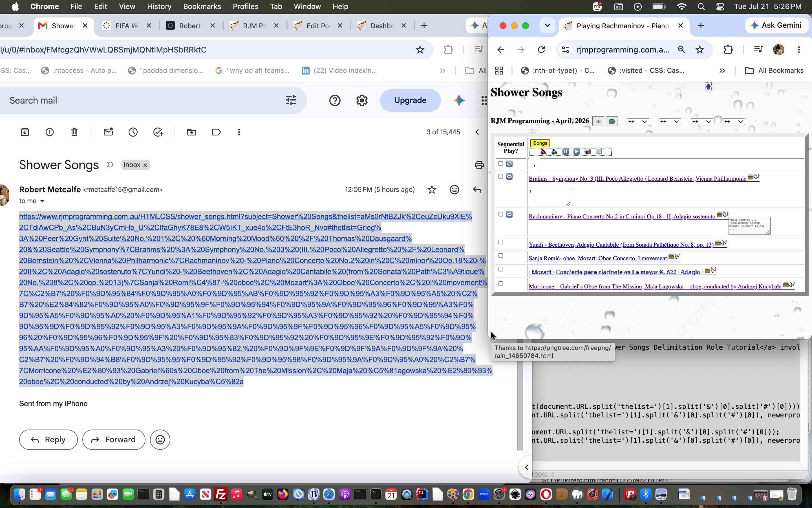
Task: Open Gmail Gemini sparkle icon
Action: [x=459, y=100]
